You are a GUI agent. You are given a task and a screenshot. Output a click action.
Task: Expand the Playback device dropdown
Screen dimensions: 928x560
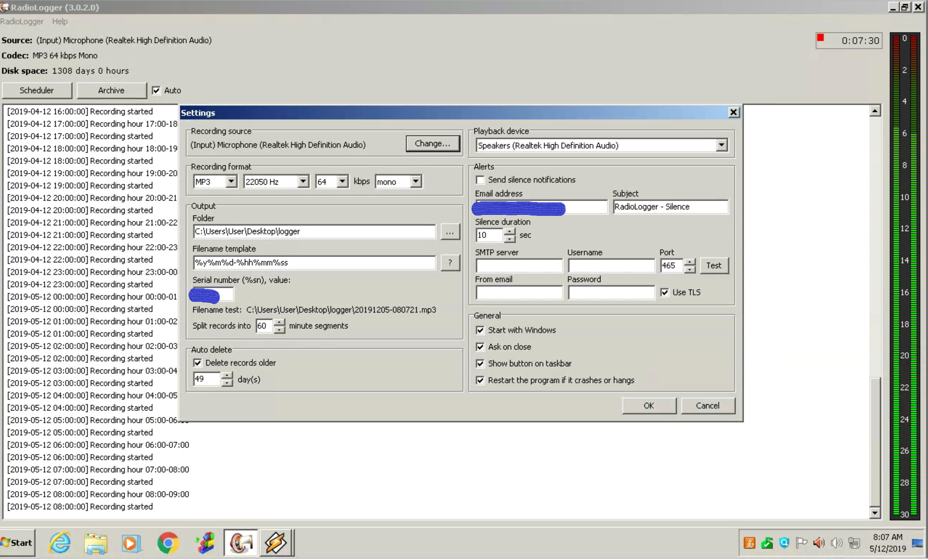pos(721,145)
